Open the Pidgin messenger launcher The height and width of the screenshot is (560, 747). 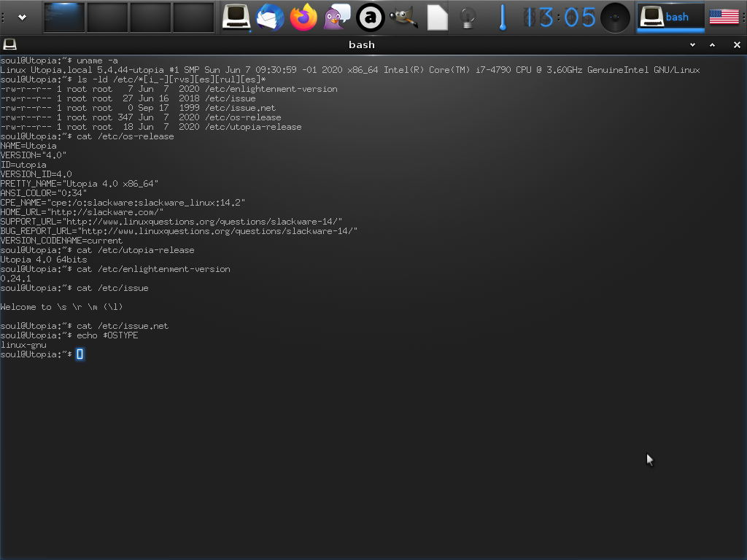click(x=337, y=17)
